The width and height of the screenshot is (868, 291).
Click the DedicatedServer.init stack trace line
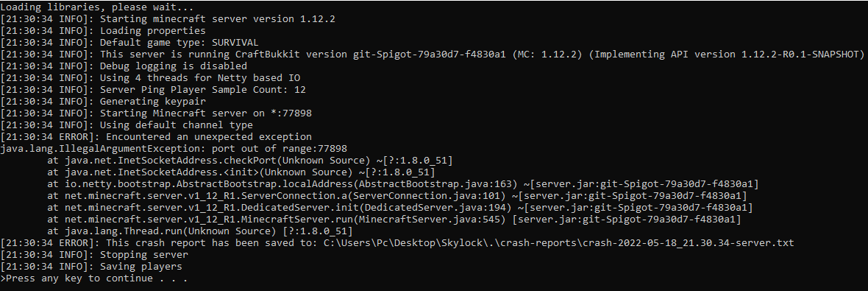coord(399,207)
